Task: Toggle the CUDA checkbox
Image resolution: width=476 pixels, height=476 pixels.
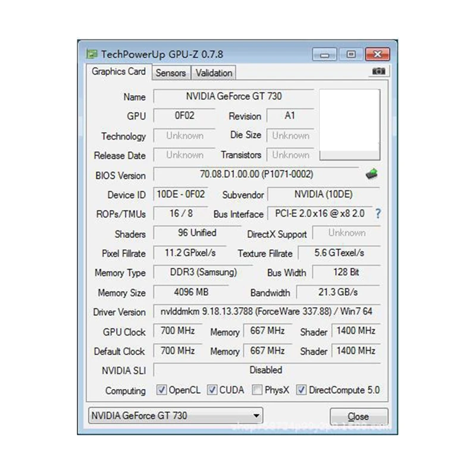Action: click(212, 390)
